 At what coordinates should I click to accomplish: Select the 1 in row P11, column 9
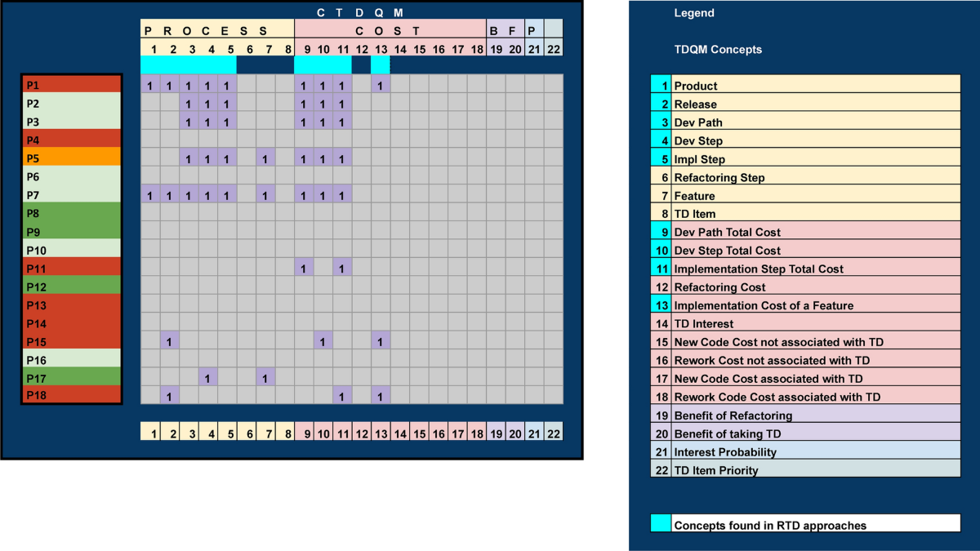(304, 268)
